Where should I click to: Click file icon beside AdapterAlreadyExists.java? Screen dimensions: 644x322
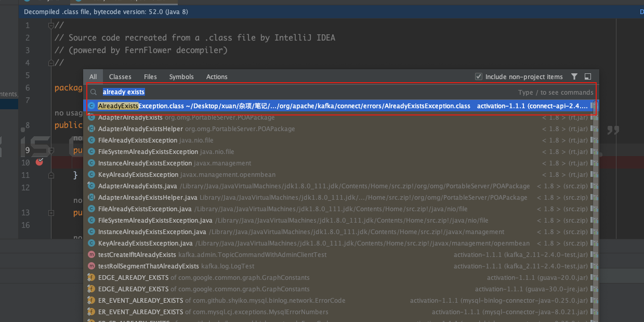click(91, 186)
